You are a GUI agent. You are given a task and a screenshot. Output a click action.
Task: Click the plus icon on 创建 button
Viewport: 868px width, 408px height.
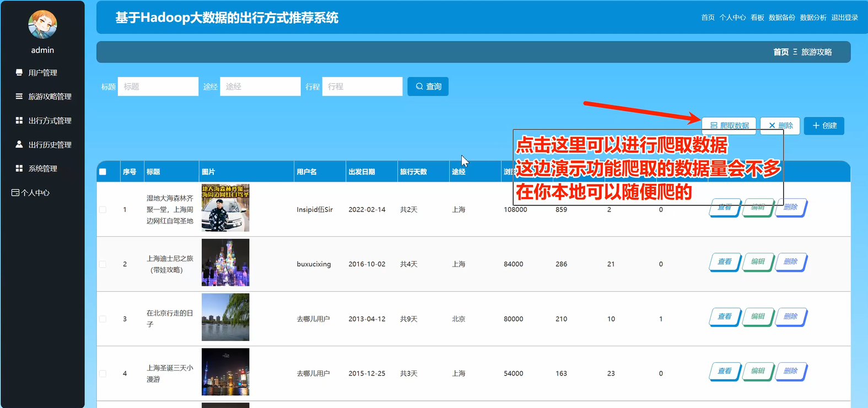[816, 126]
